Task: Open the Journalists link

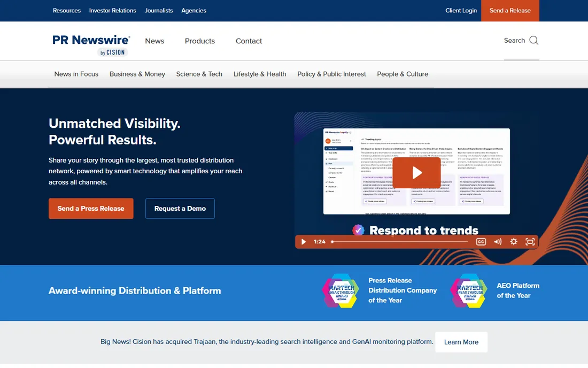Action: pyautogui.click(x=159, y=11)
